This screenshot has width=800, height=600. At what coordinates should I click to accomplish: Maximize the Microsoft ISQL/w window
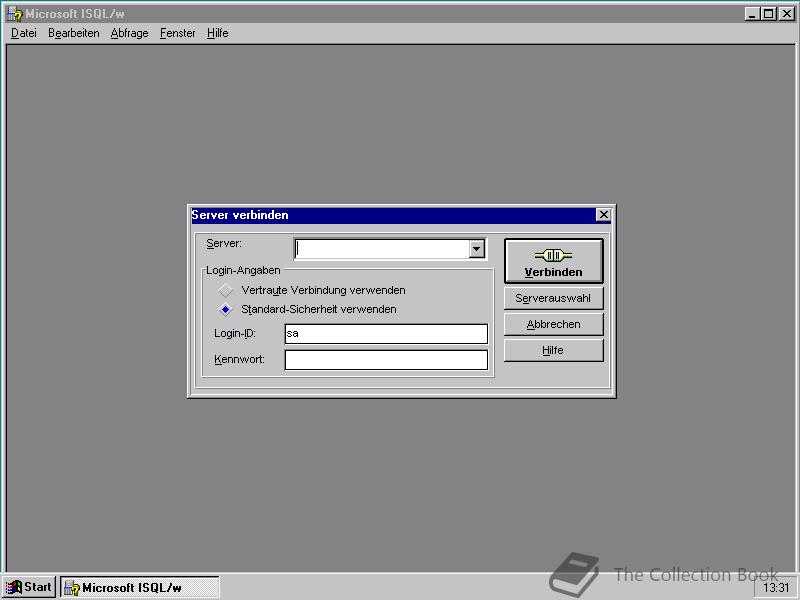pyautogui.click(x=768, y=14)
